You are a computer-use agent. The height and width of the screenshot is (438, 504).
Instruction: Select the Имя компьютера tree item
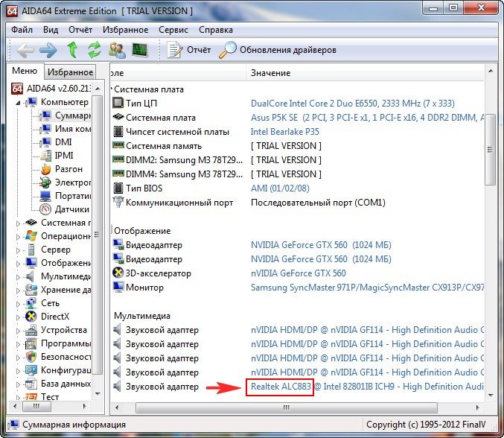point(66,129)
